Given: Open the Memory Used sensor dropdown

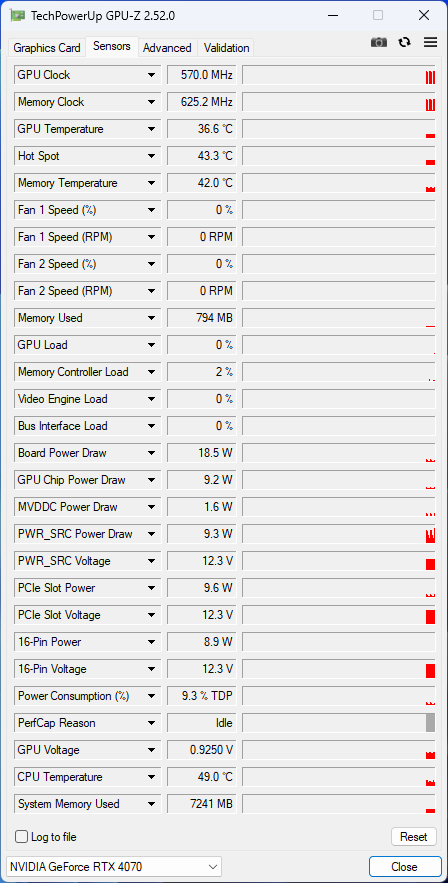Looking at the screenshot, I should pyautogui.click(x=151, y=318).
